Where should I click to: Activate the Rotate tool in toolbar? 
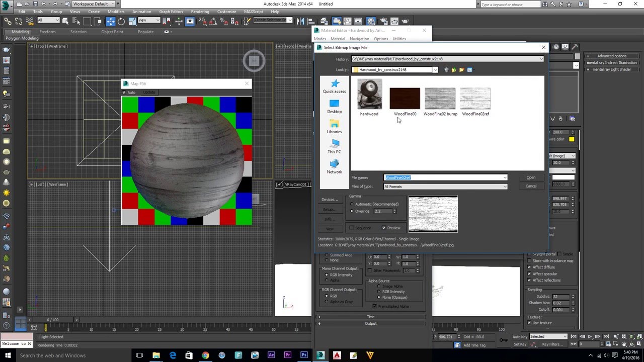click(121, 21)
